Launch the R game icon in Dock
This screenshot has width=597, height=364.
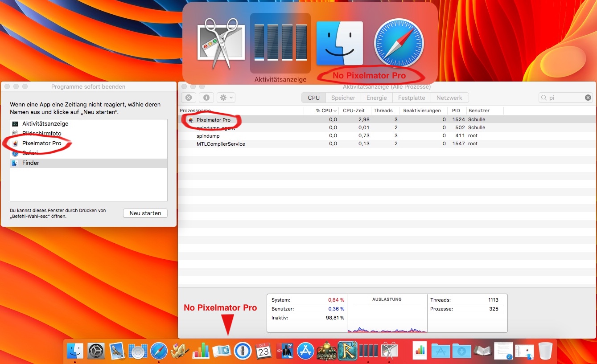[347, 351]
